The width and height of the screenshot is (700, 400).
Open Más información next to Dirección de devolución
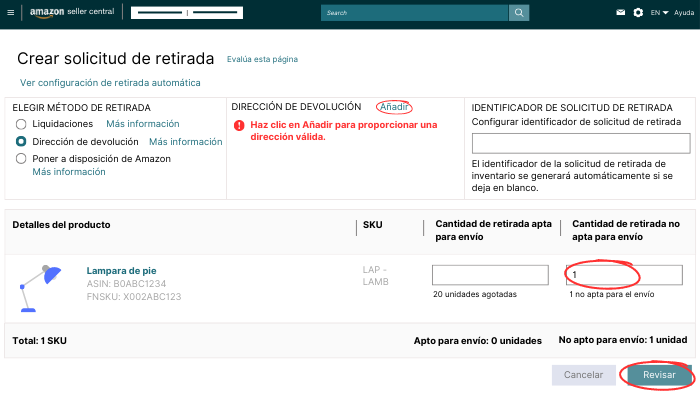(186, 142)
